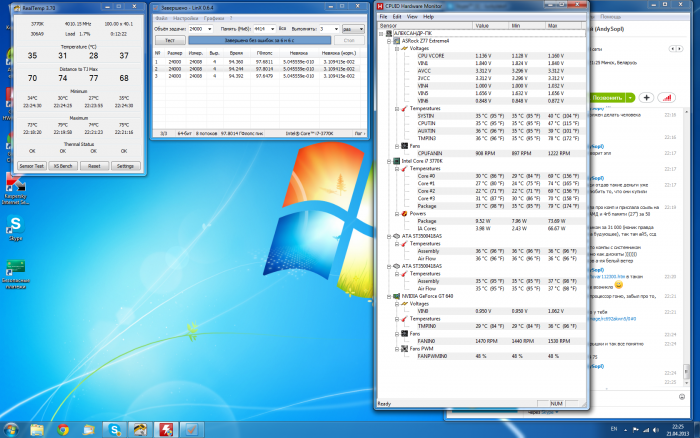Click the green Позвонить call button in Skype

coord(606,98)
